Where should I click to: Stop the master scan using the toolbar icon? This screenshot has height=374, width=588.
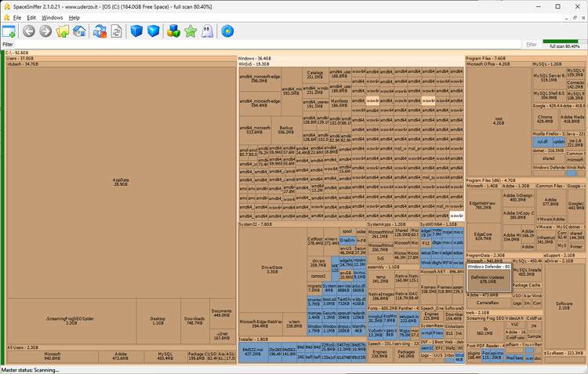pos(100,31)
